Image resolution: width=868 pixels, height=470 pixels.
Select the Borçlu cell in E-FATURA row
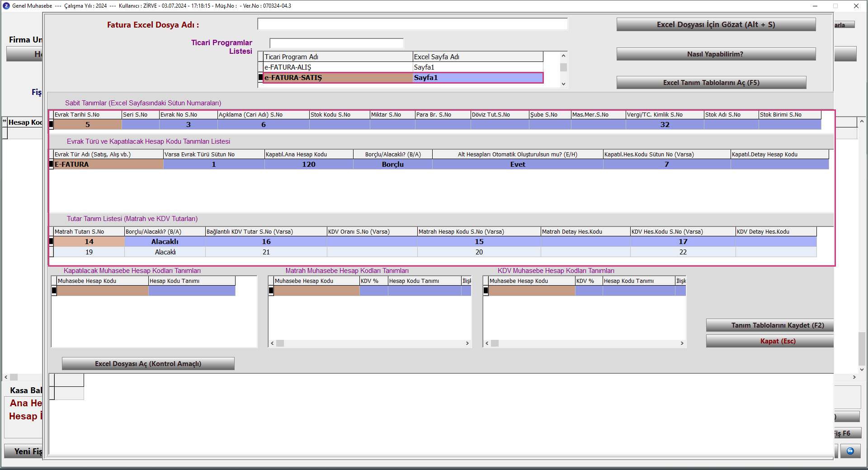click(x=392, y=164)
